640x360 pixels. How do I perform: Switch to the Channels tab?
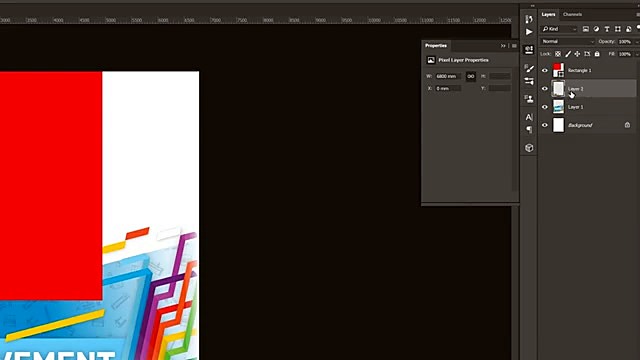[x=572, y=14]
